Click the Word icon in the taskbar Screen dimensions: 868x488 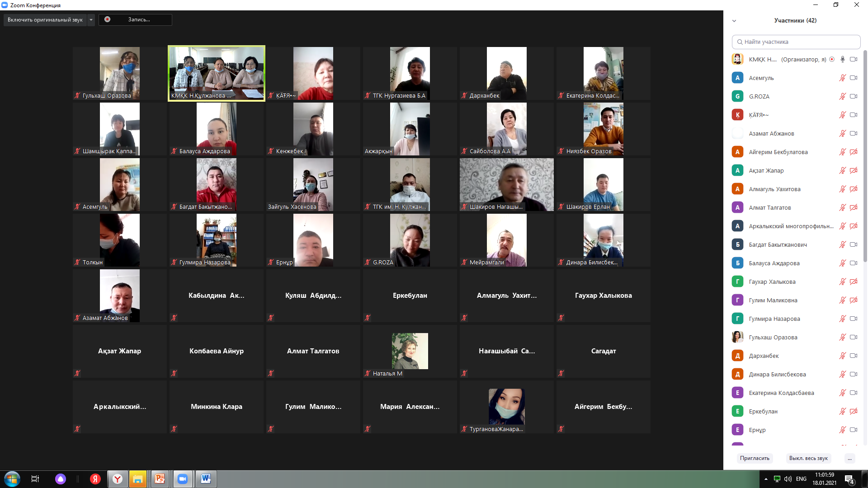(206, 479)
